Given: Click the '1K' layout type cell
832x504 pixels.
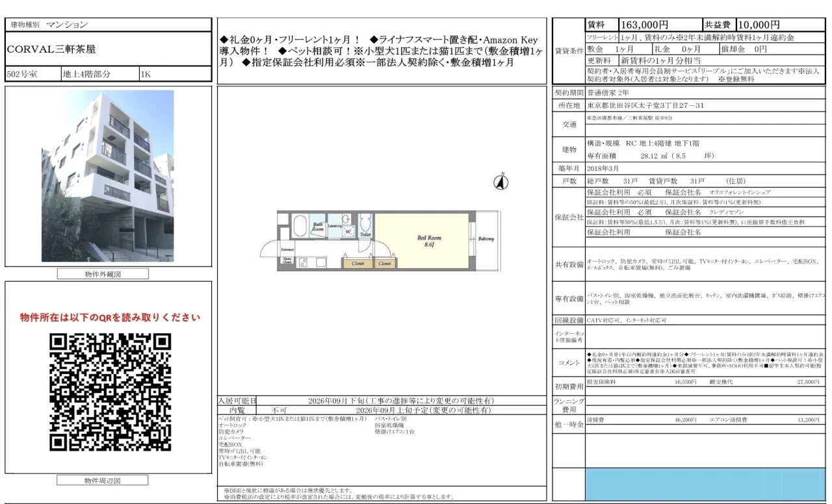Looking at the screenshot, I should pyautogui.click(x=175, y=74).
